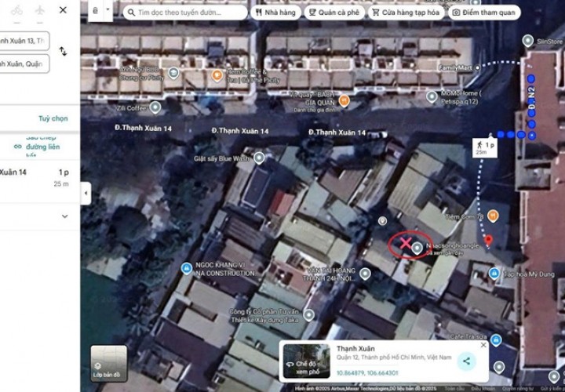Expand route details with the down chevron
Viewport: 565px width, 392px height.
coord(65,216)
